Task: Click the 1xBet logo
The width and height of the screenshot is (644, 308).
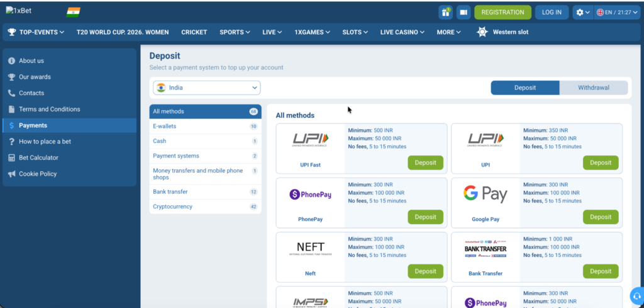Action: (18, 11)
